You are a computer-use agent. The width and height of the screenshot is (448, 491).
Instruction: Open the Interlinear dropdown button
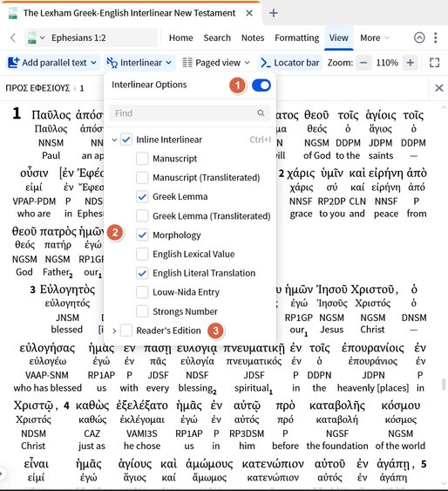point(139,63)
